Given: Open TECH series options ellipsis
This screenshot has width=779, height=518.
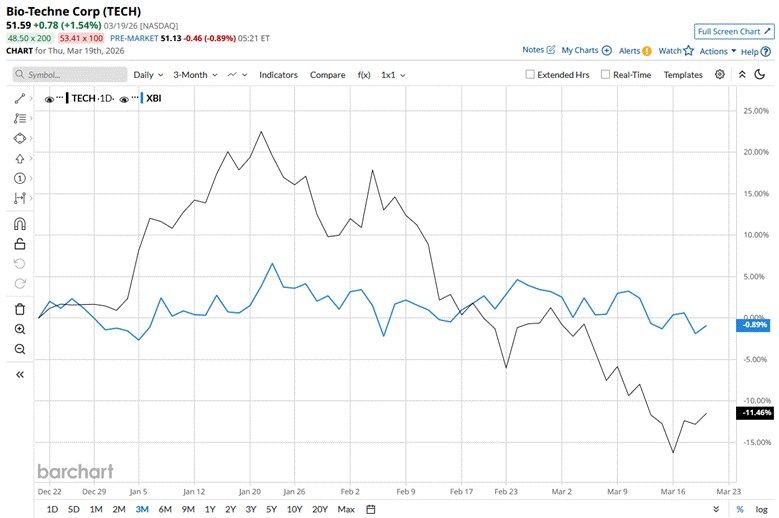Looking at the screenshot, I should pyautogui.click(x=60, y=97).
